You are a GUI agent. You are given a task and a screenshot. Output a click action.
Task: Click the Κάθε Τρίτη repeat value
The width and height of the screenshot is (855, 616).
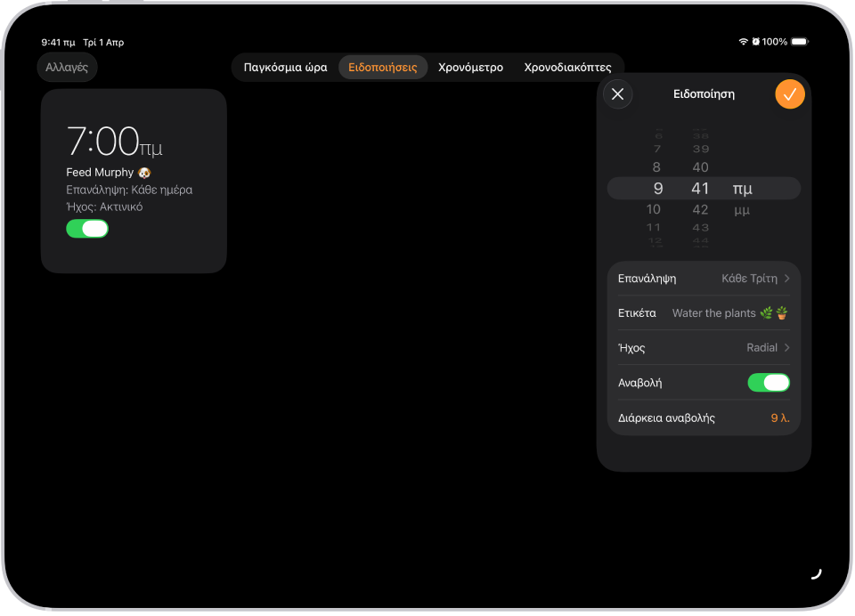point(749,279)
